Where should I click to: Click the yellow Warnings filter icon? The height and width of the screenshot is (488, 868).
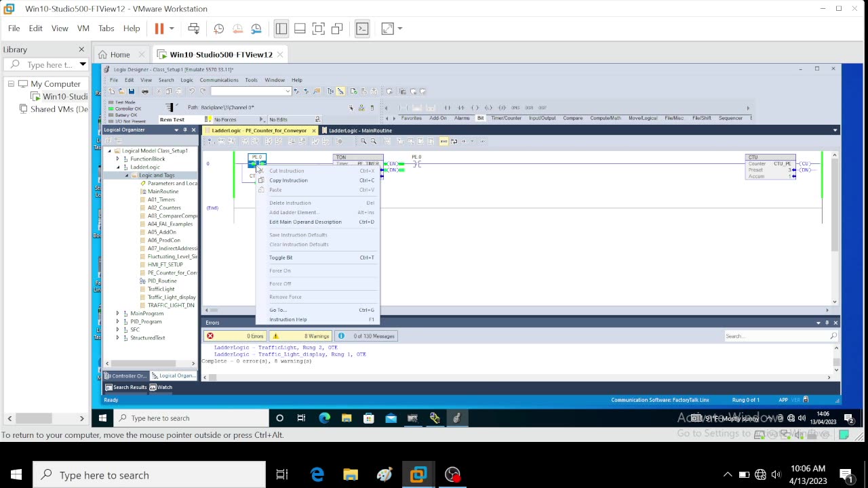[x=276, y=336]
